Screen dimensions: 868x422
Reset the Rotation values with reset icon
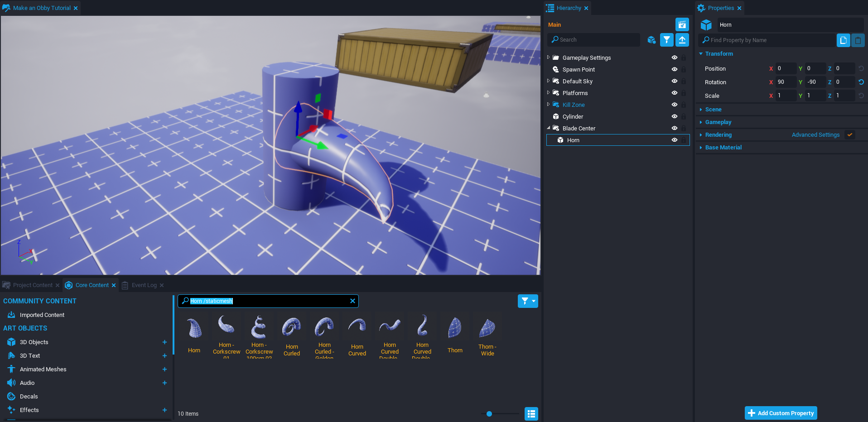click(861, 82)
